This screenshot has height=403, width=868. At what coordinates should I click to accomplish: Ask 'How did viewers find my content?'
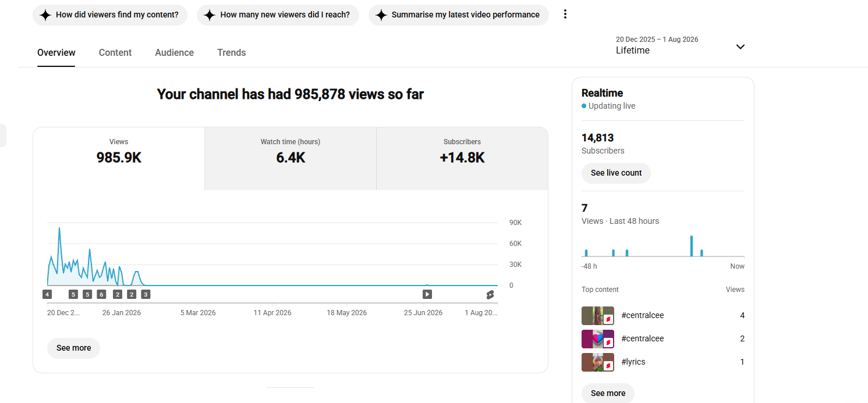(x=110, y=15)
